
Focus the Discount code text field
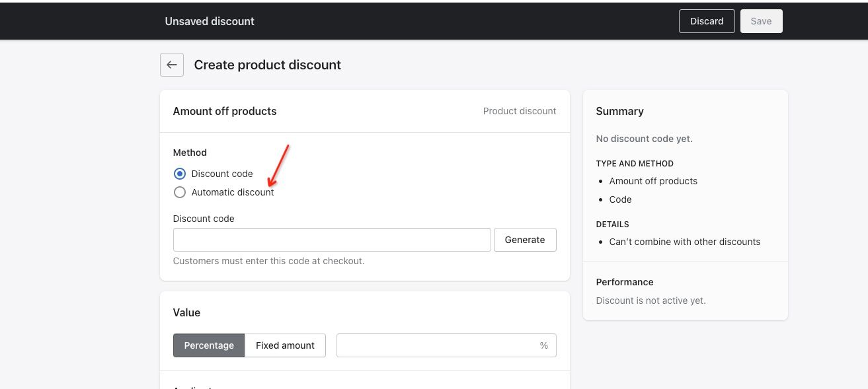click(332, 240)
